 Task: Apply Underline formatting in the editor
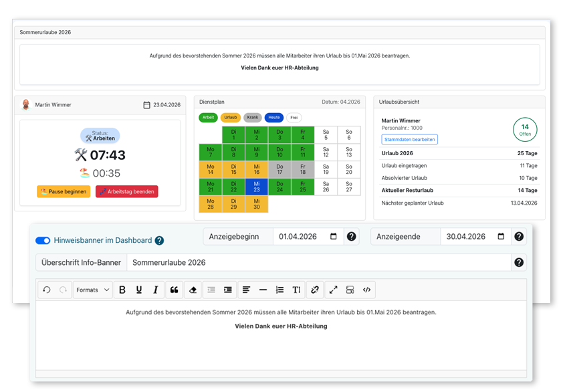point(139,290)
